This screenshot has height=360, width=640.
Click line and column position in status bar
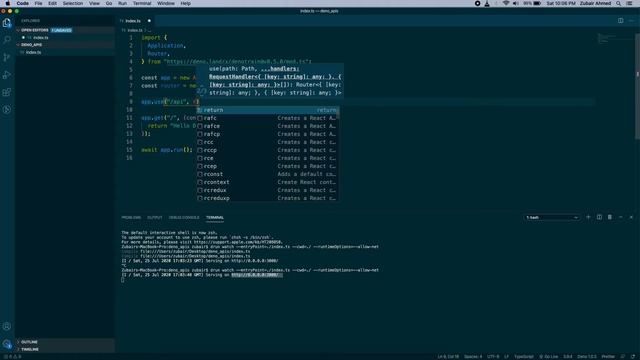point(448,357)
